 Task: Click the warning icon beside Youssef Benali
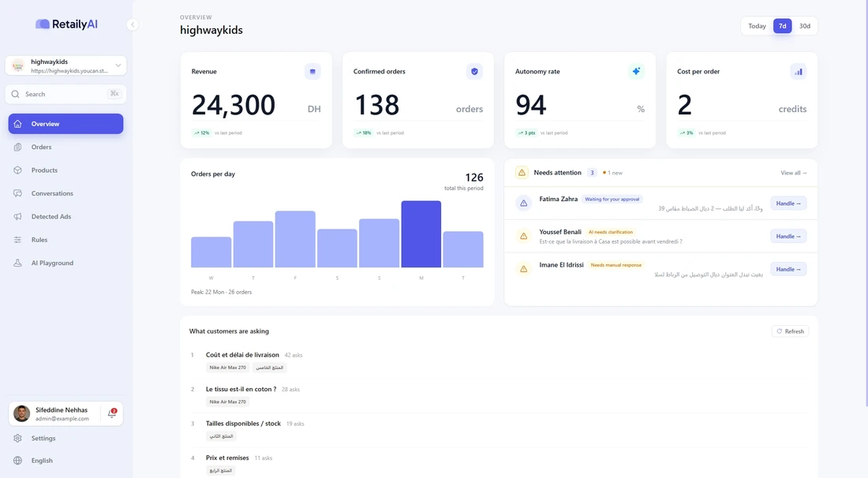524,236
